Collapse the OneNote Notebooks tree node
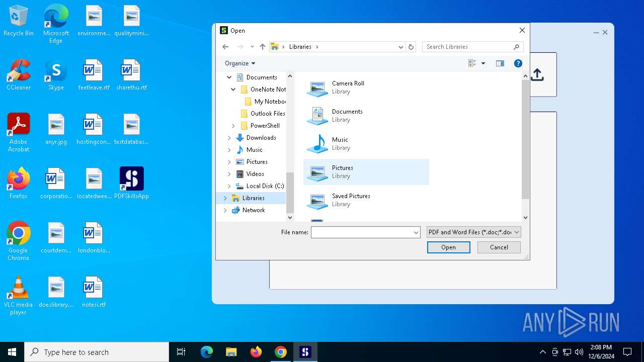 [x=233, y=89]
